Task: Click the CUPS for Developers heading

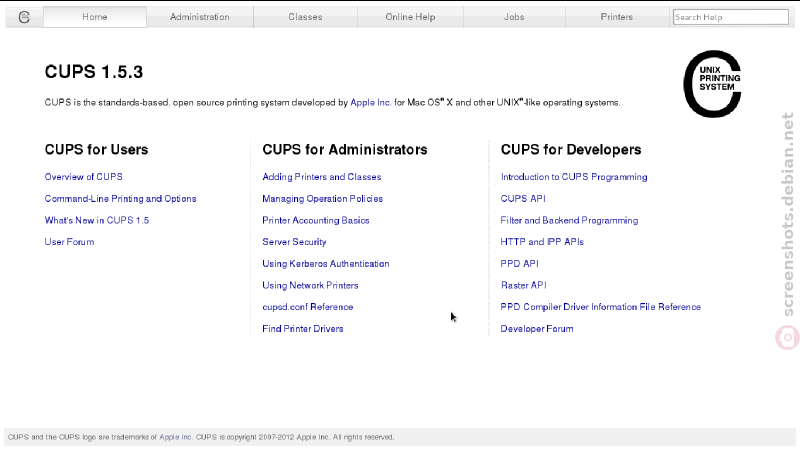Action: point(571,149)
